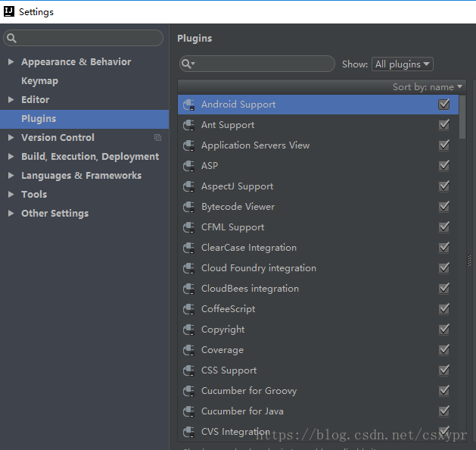This screenshot has height=450, width=476.
Task: Click the IntelliJ IDEA logo in title bar
Action: (9, 11)
